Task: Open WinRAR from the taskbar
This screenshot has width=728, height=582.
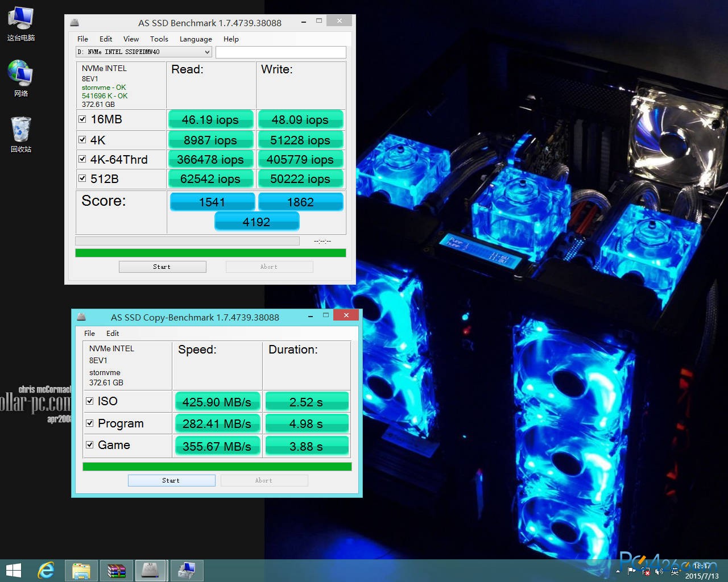Action: point(116,570)
